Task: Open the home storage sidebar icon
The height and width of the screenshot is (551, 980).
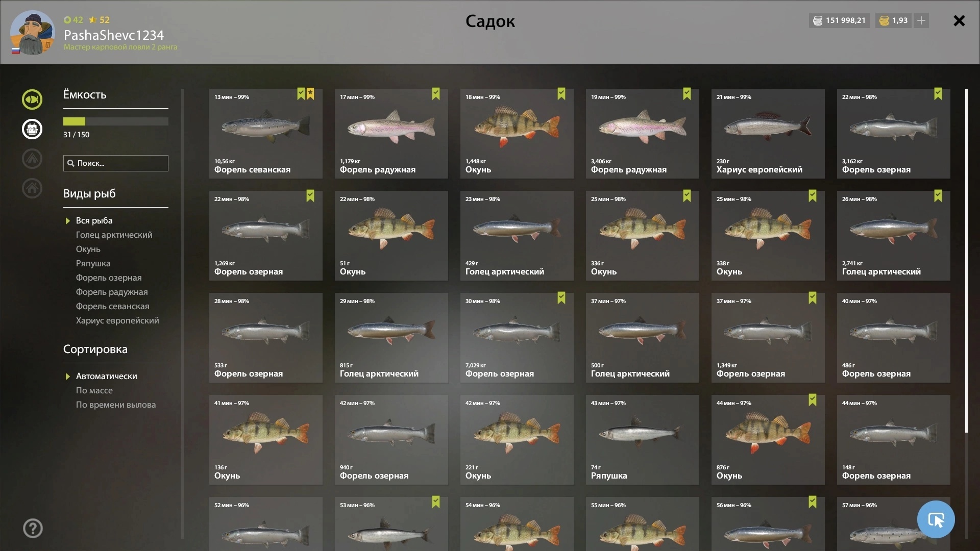Action: pyautogui.click(x=32, y=188)
